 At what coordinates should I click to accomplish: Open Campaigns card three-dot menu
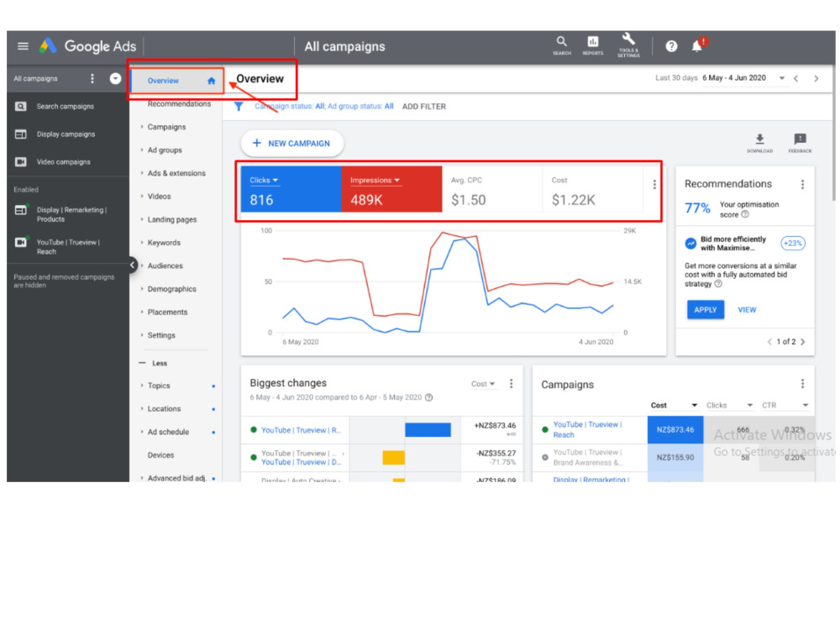(802, 384)
